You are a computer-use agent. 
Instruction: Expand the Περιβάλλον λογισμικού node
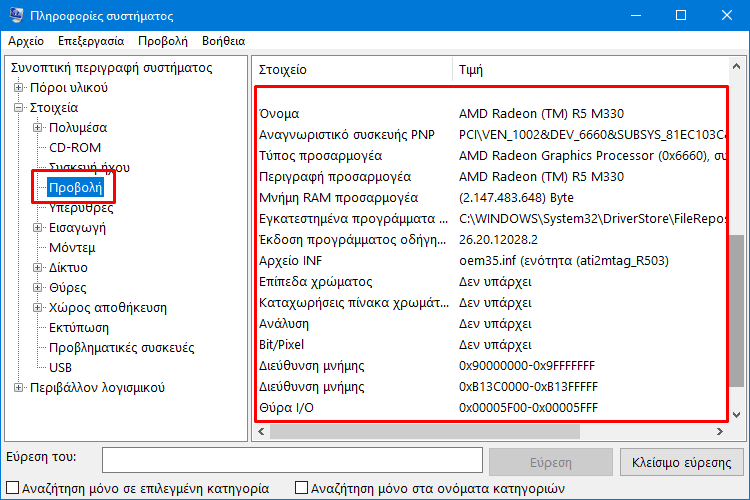tap(18, 388)
